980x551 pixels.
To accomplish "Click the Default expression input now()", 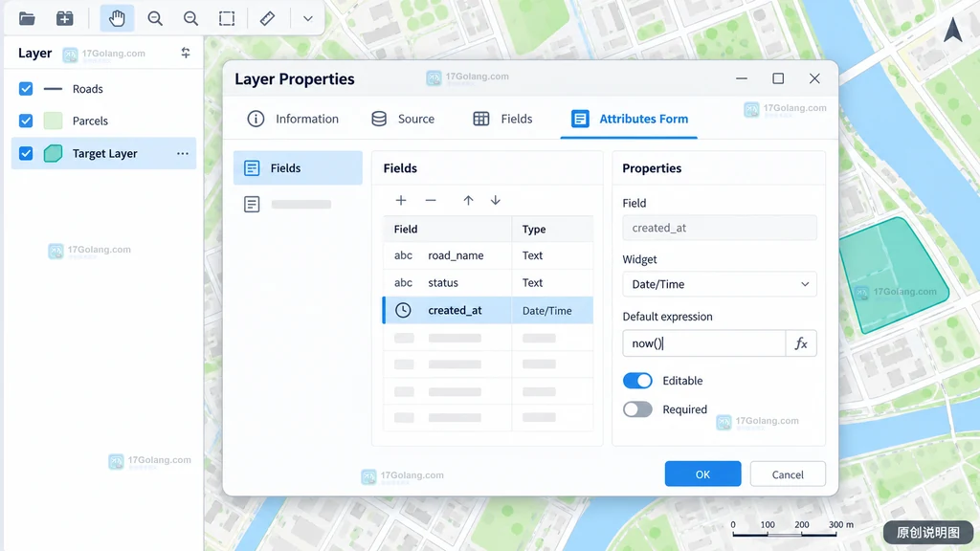I will pos(703,343).
